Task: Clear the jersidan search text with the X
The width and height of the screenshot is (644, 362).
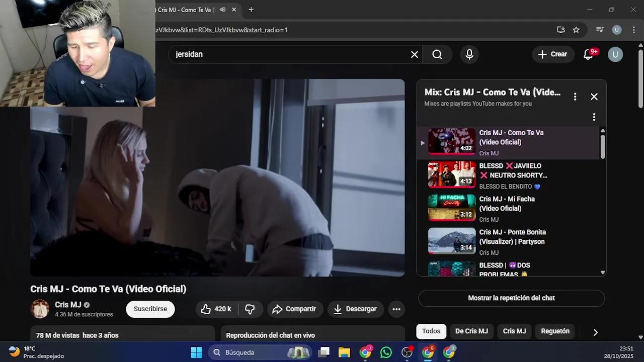Action: point(414,54)
